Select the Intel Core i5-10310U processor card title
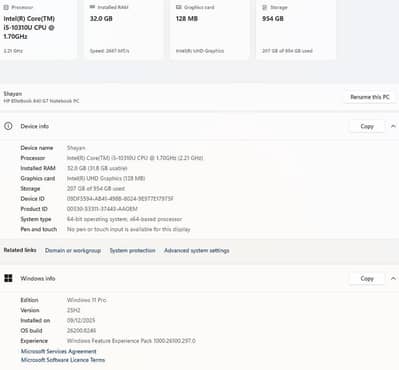 point(29,28)
